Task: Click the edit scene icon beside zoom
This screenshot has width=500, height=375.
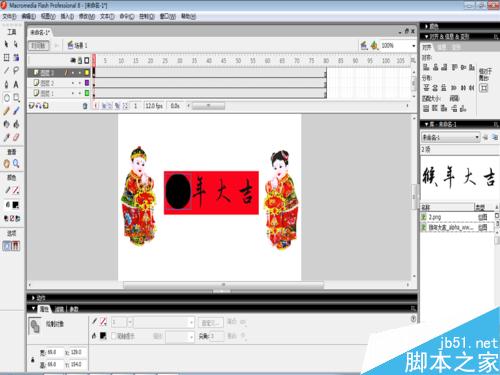Action: 364,45
